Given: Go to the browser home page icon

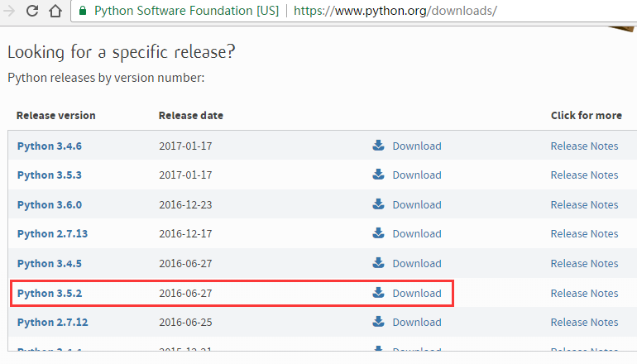Looking at the screenshot, I should coord(55,11).
